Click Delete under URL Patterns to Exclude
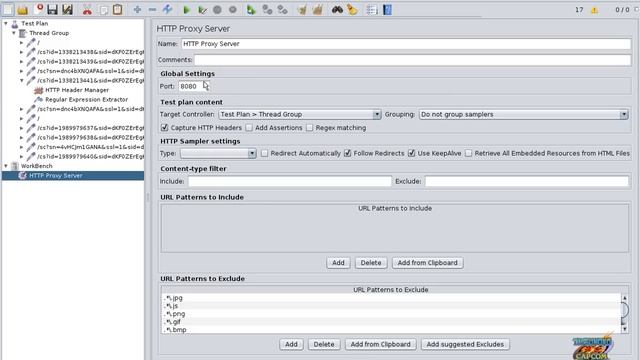 (324, 344)
